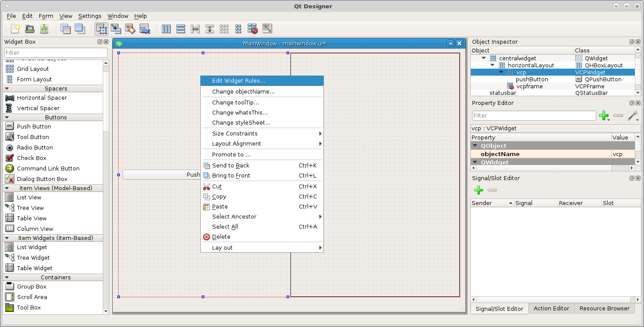Switch to Edit Tab Order mode icon
The width and height of the screenshot is (644, 327).
click(145, 29)
